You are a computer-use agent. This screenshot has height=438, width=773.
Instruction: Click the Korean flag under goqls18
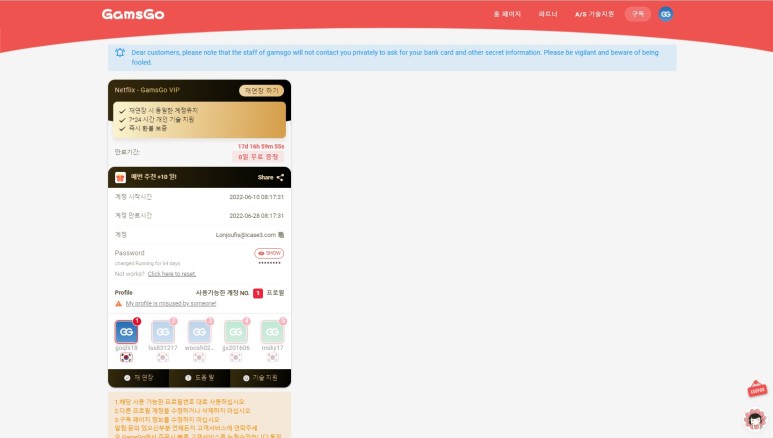pyautogui.click(x=126, y=357)
